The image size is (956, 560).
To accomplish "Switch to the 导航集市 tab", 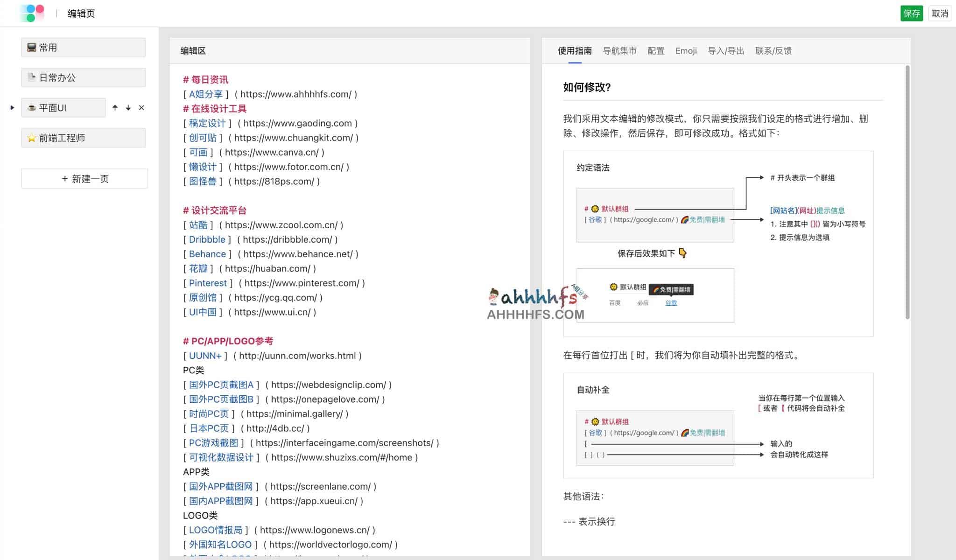I will tap(620, 50).
